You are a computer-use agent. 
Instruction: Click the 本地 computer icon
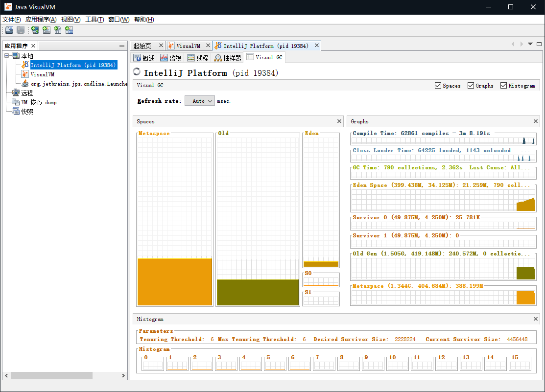coord(16,55)
